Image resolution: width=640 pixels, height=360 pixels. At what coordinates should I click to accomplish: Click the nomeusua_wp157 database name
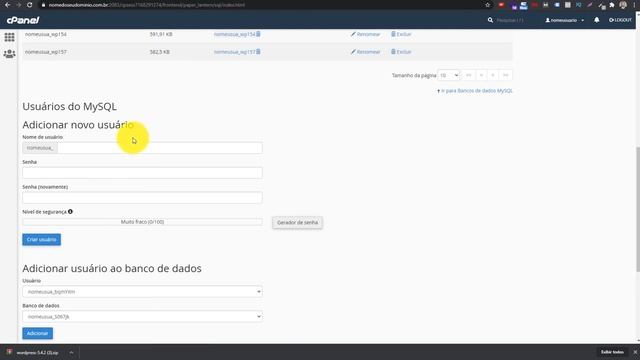(x=46, y=52)
